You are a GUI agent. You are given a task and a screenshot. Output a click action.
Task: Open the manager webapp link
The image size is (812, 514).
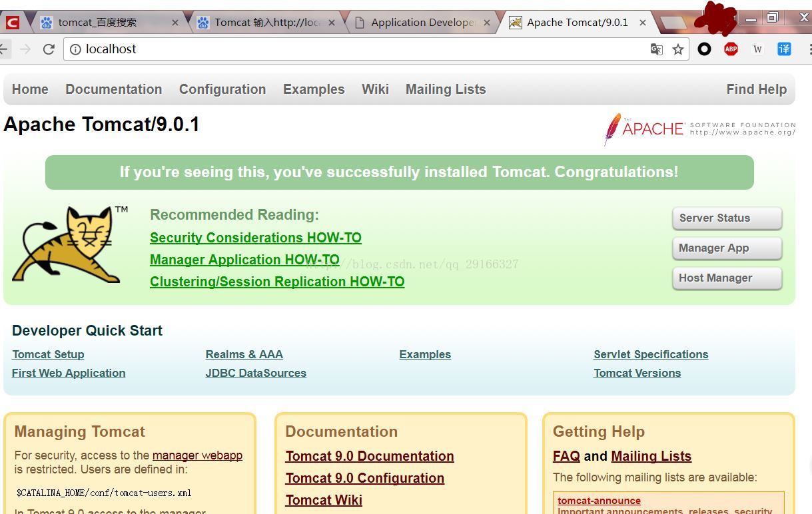197,455
